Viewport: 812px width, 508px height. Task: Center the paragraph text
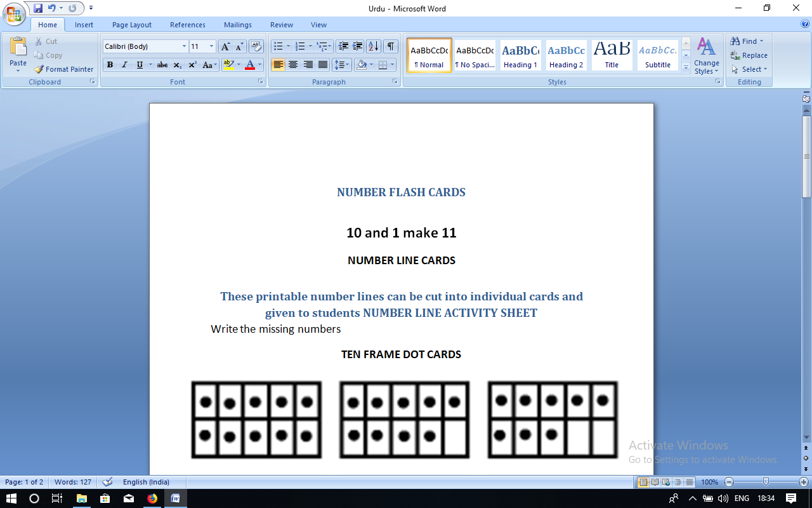(x=293, y=65)
